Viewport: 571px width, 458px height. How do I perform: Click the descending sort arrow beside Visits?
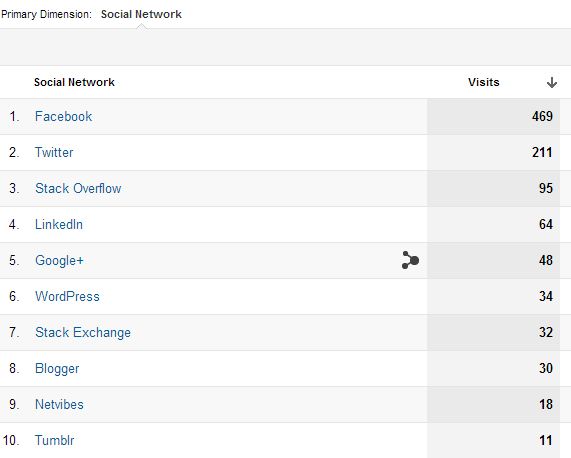click(552, 83)
